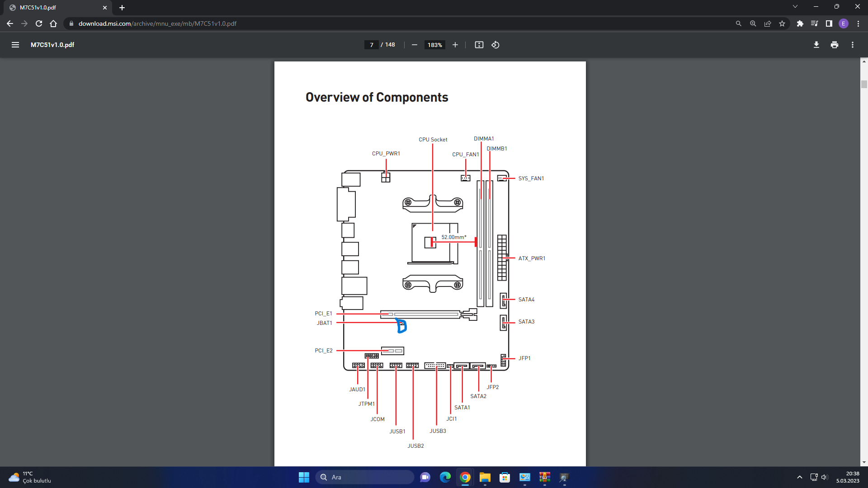Screen dimensions: 868x488
Task: Open a new browser tab
Action: tap(122, 8)
